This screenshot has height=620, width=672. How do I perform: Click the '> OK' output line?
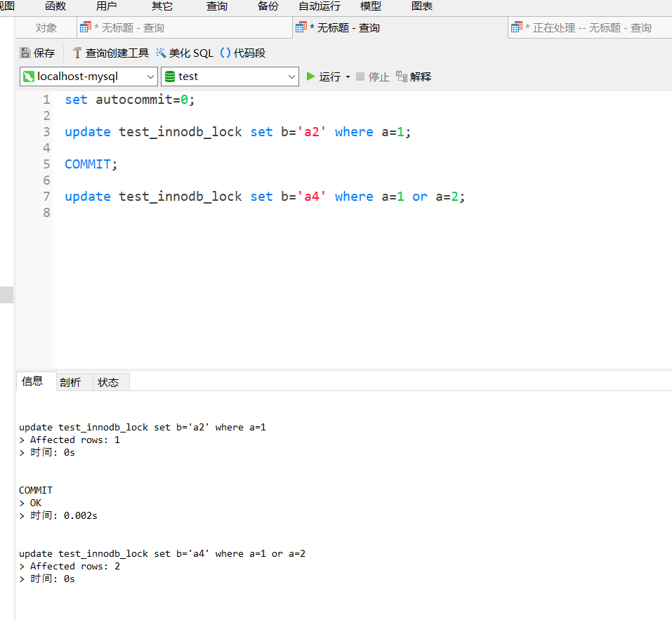pyautogui.click(x=30, y=503)
